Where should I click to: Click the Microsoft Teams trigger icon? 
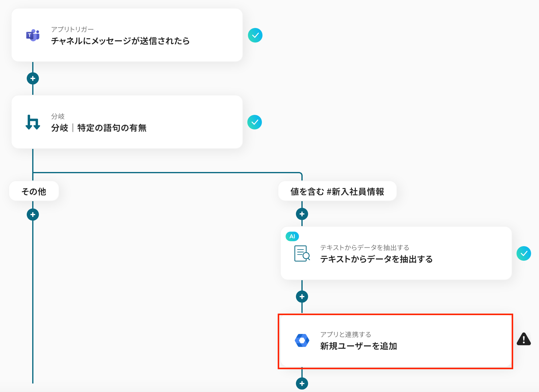[33, 36]
